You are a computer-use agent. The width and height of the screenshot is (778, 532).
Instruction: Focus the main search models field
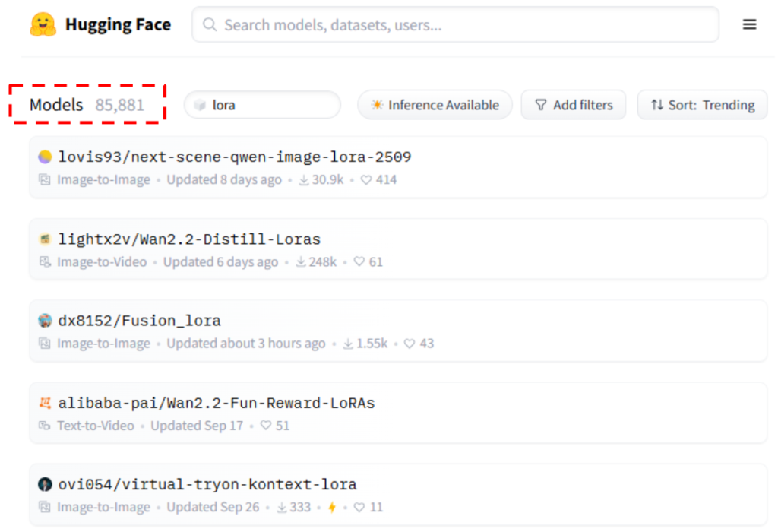[x=456, y=25]
